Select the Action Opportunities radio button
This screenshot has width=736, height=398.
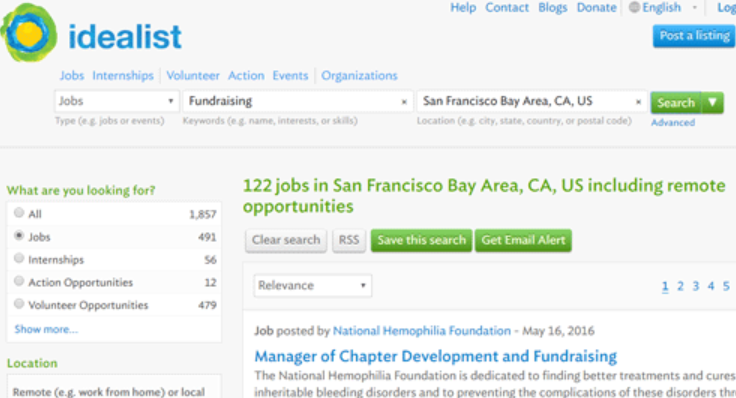19,281
